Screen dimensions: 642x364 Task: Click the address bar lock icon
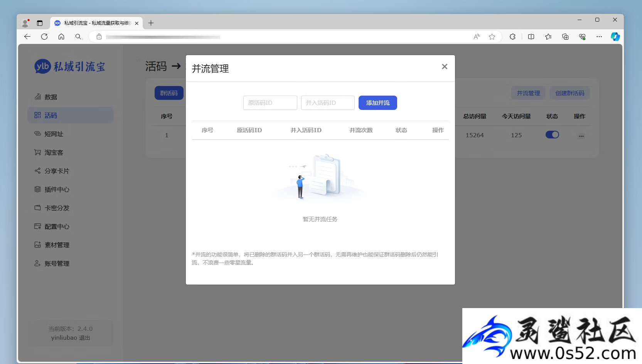click(99, 37)
